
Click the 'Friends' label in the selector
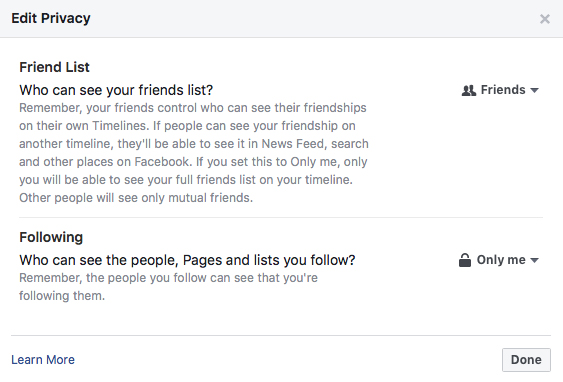tap(503, 90)
